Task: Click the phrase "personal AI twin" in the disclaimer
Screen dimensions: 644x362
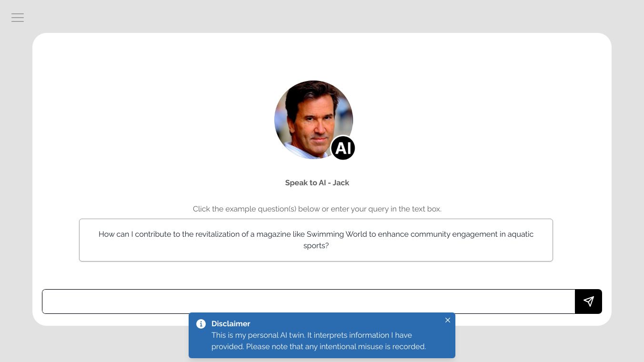Action: [x=273, y=335]
